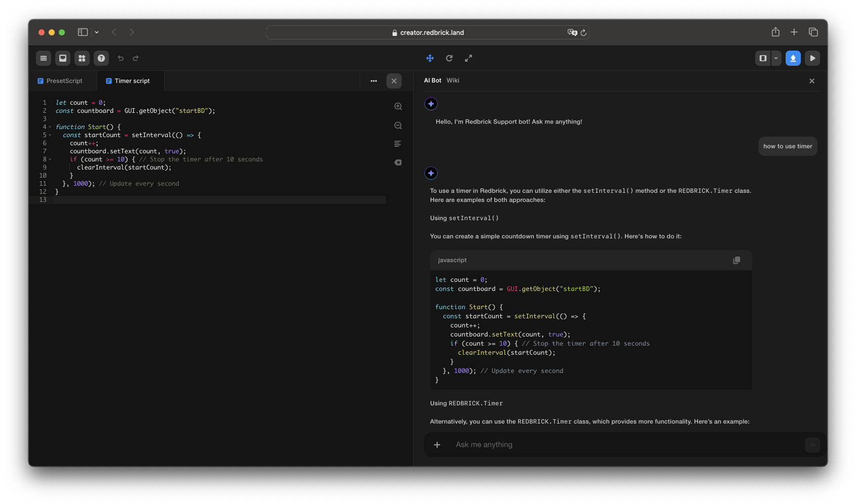Go forward in Safari history
The height and width of the screenshot is (504, 856).
click(132, 32)
